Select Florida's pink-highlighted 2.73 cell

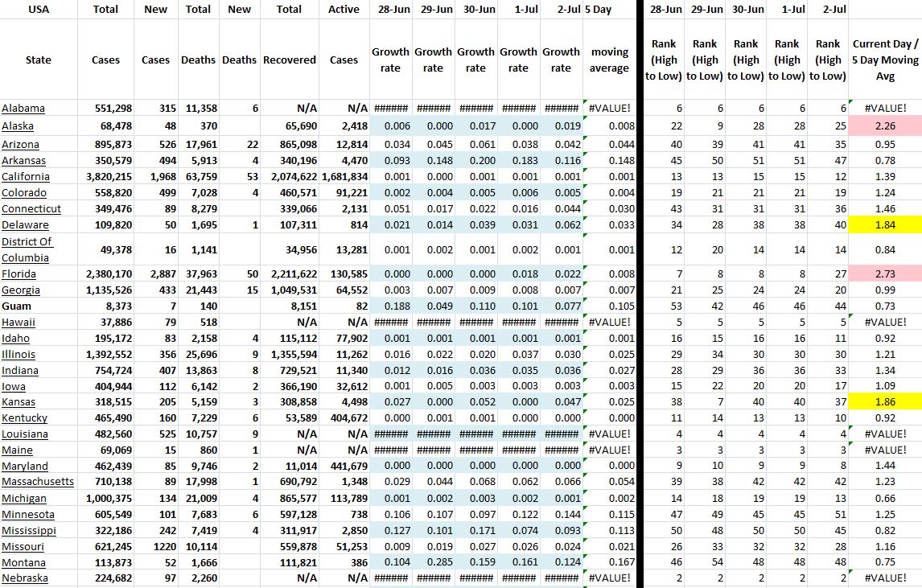pos(885,274)
